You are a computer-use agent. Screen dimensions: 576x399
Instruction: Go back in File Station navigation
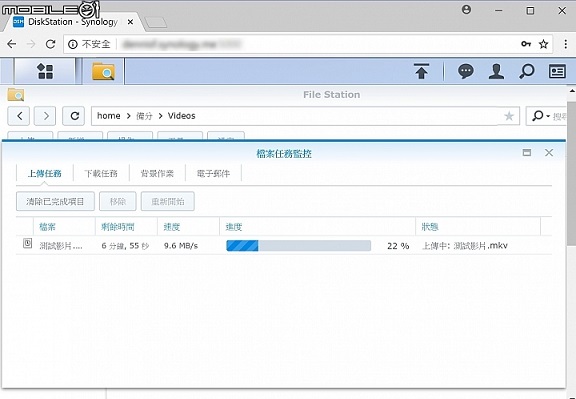(x=19, y=116)
